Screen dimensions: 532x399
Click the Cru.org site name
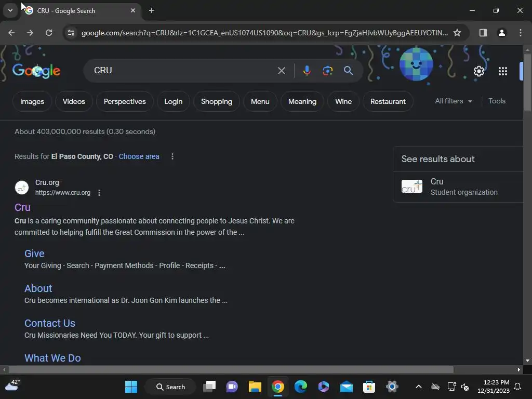[47, 182]
